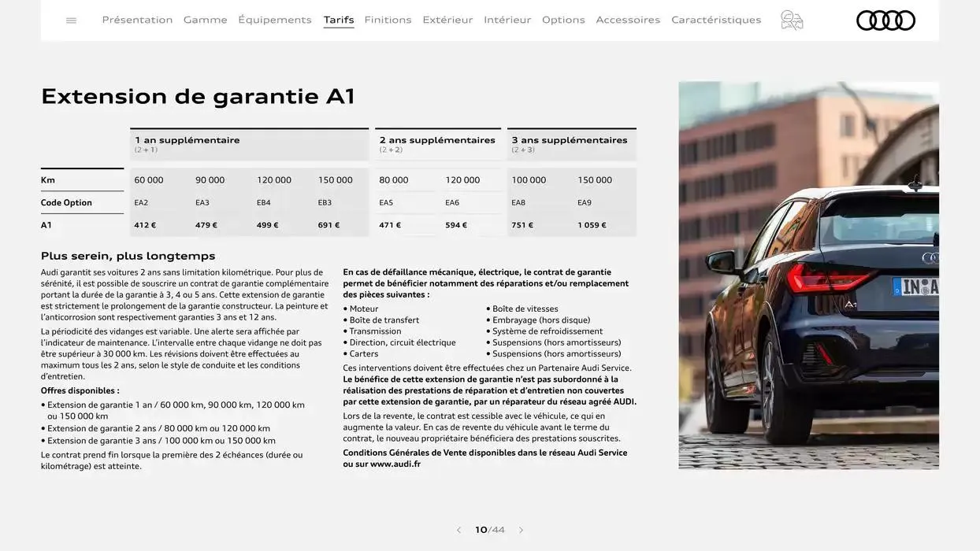Open the Caractéristiques section
This screenshot has height=551, width=980.
click(x=716, y=19)
